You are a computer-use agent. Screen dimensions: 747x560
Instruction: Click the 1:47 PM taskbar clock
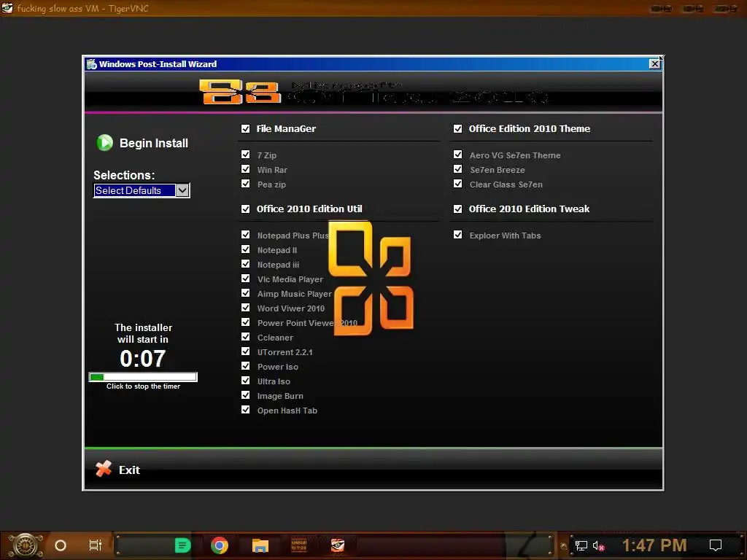tap(654, 545)
